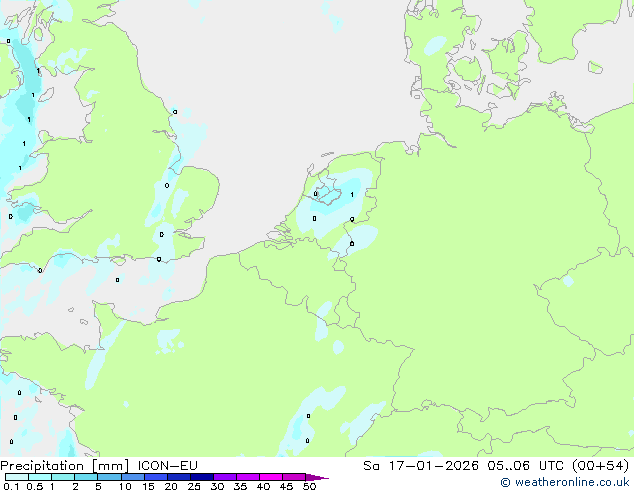
Task: Select the 30–35 mm purple legend swatch
Action: click(x=224, y=477)
